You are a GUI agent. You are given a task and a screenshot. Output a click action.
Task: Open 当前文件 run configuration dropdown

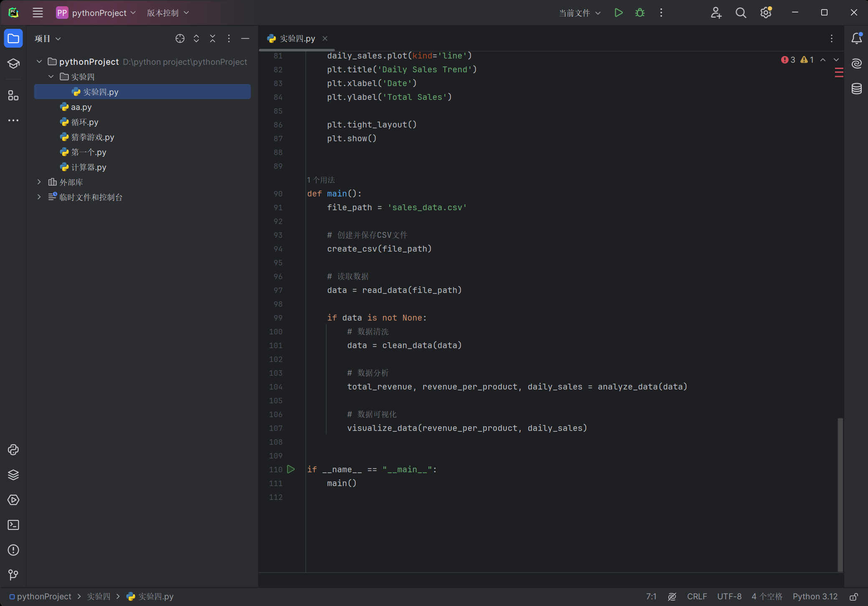pyautogui.click(x=580, y=13)
